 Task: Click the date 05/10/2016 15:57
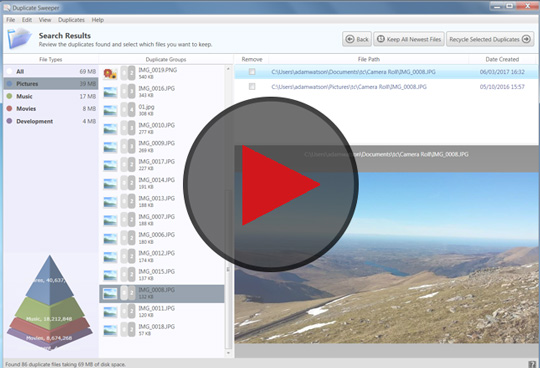502,87
